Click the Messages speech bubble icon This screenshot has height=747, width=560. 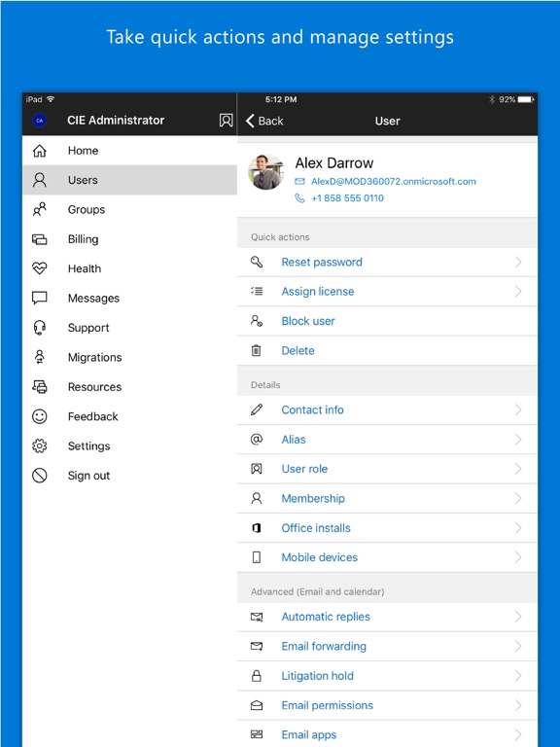[40, 299]
